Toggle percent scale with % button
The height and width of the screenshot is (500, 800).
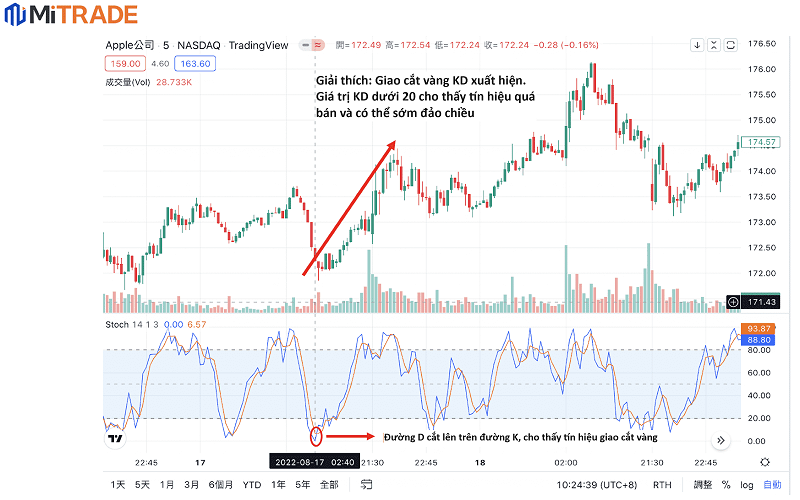(x=726, y=484)
